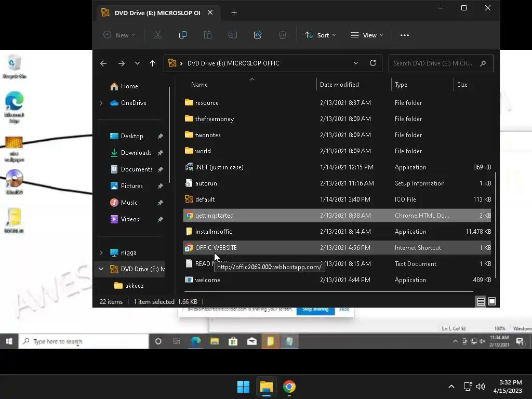Open Microsoft Edge desktop shortcut

[x=14, y=107]
